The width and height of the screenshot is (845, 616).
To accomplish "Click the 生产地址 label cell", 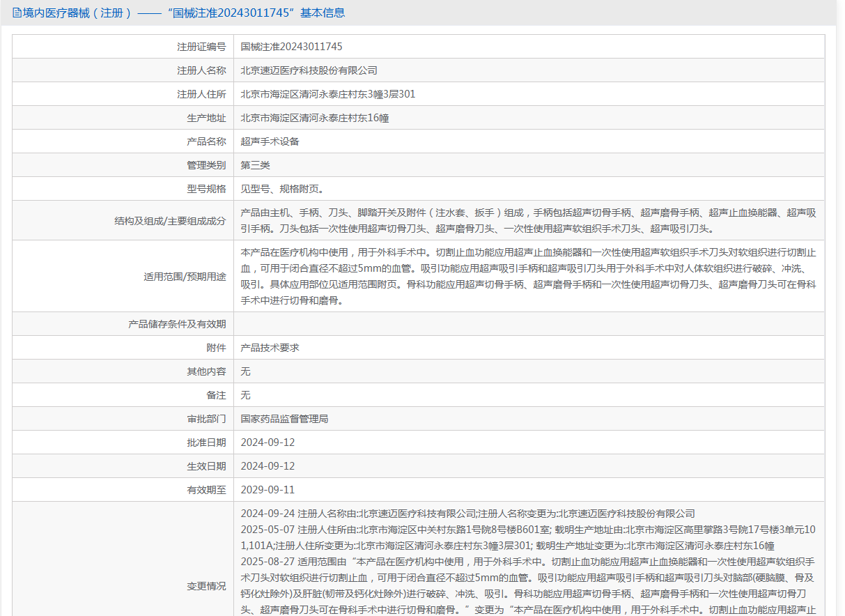I will 123,118.
